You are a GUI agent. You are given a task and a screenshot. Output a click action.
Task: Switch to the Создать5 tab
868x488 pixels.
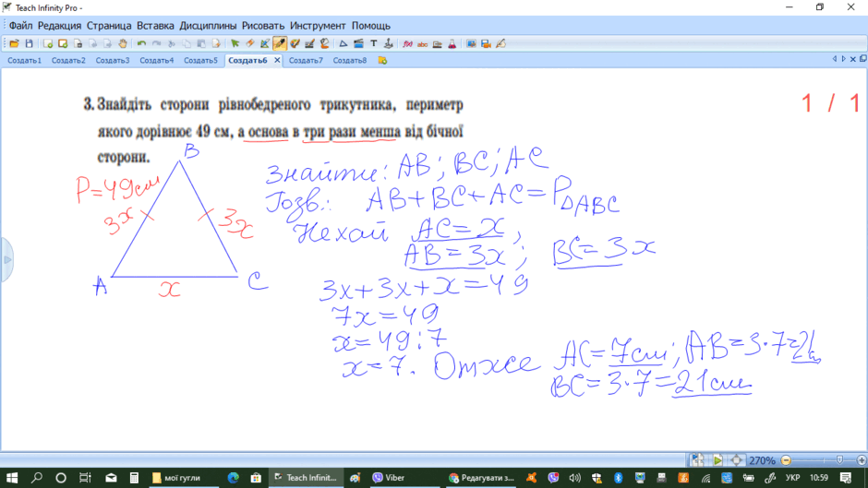coord(200,60)
